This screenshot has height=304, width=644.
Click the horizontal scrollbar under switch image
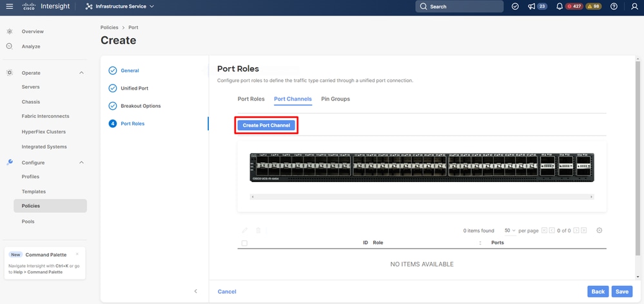click(422, 197)
